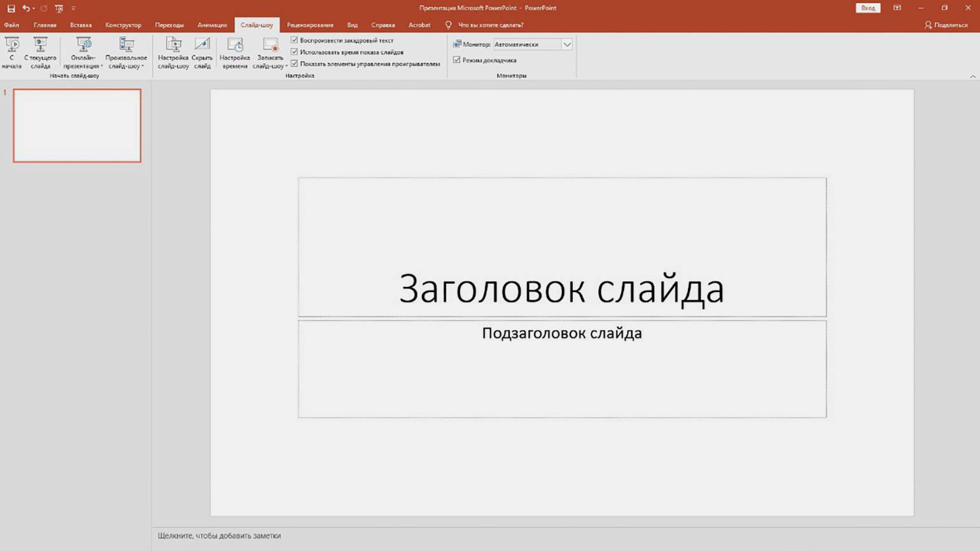Click the Настройка слайд-шоу icon
Viewport: 980px width, 551px height.
pos(173,45)
